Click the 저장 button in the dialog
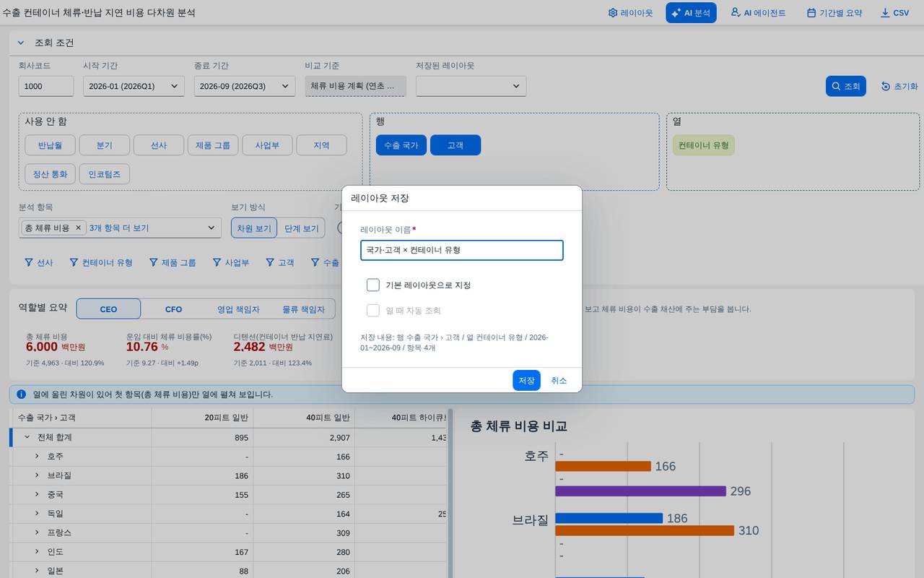This screenshot has width=924, height=578. pyautogui.click(x=527, y=381)
